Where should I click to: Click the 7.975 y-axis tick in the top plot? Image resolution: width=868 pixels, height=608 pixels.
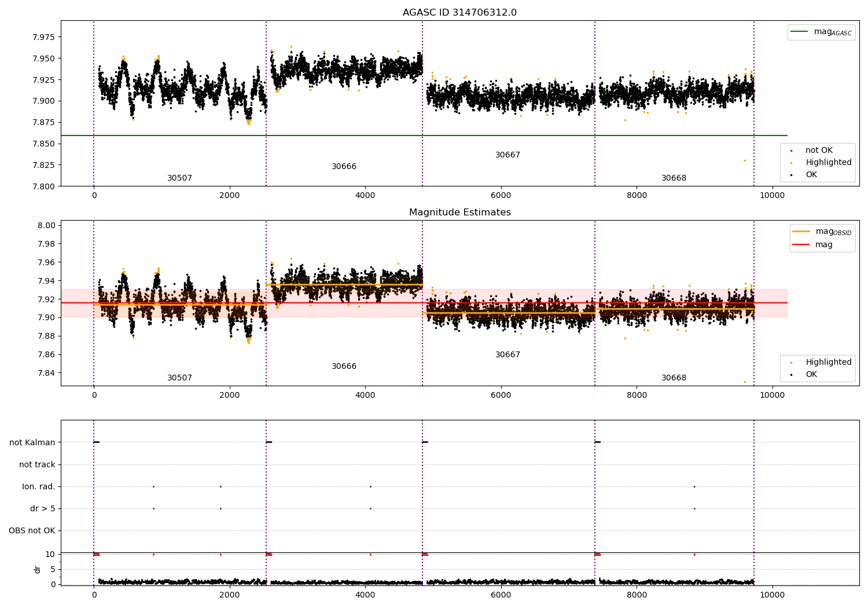pyautogui.click(x=43, y=38)
